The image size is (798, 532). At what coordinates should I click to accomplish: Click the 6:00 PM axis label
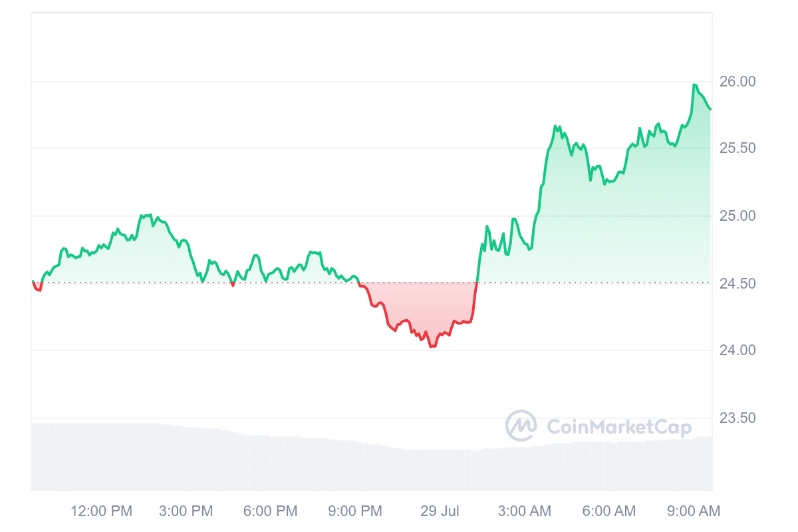pos(270,511)
